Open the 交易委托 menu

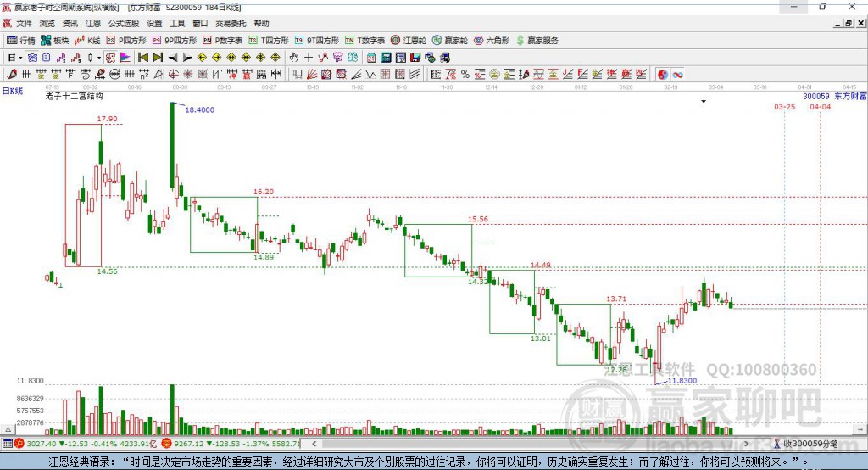click(231, 23)
